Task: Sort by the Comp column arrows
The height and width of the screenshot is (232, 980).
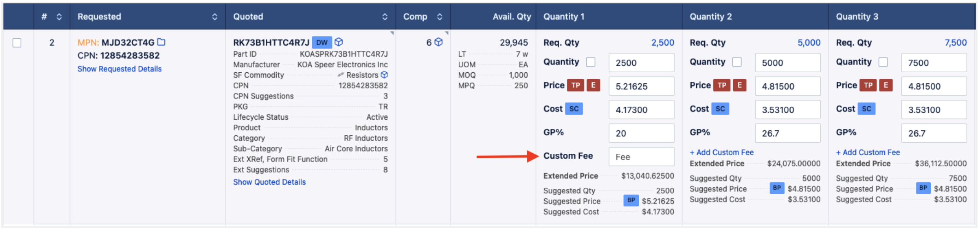Action: click(x=440, y=17)
